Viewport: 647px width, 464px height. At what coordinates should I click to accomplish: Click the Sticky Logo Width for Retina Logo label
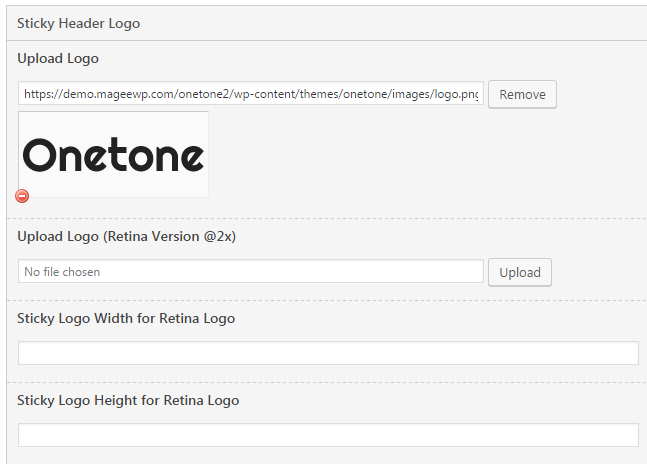pyautogui.click(x=126, y=318)
